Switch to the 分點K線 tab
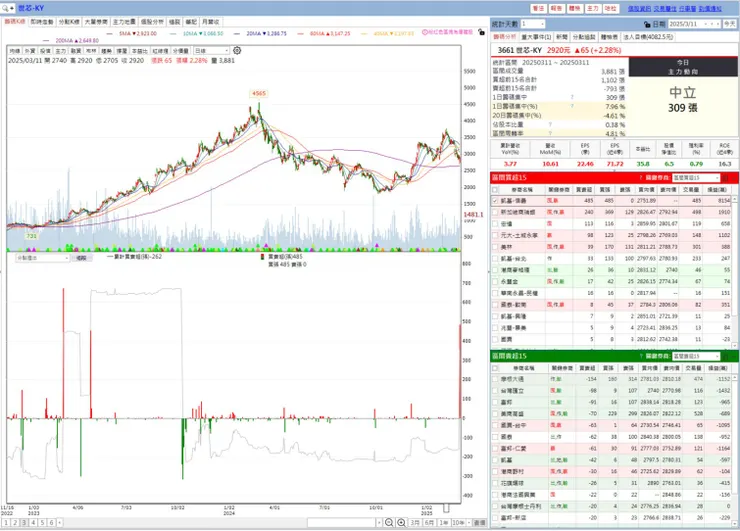This screenshot has height=531, width=740. 69,22
